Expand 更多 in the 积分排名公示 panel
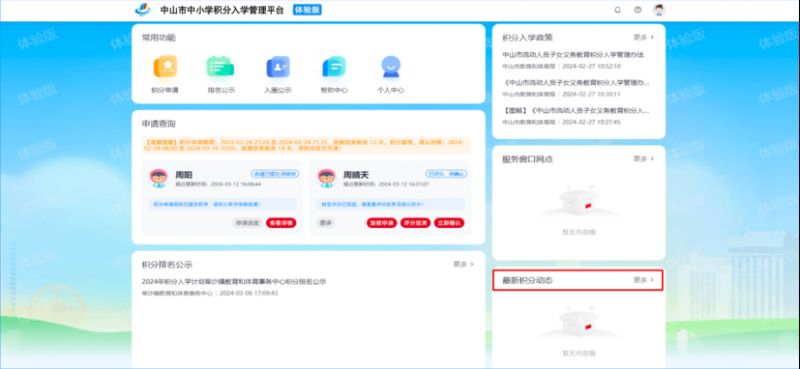The height and width of the screenshot is (369, 800). point(464,264)
